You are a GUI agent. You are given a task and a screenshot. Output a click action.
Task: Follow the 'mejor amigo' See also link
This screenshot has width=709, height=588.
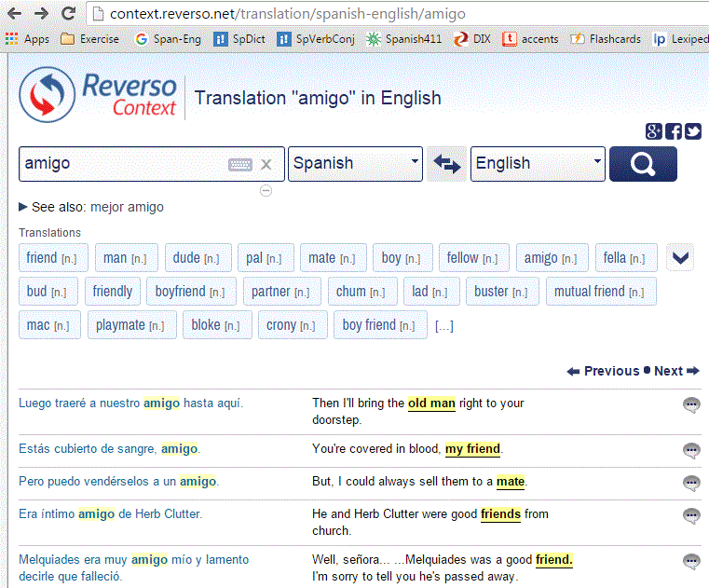[127, 207]
